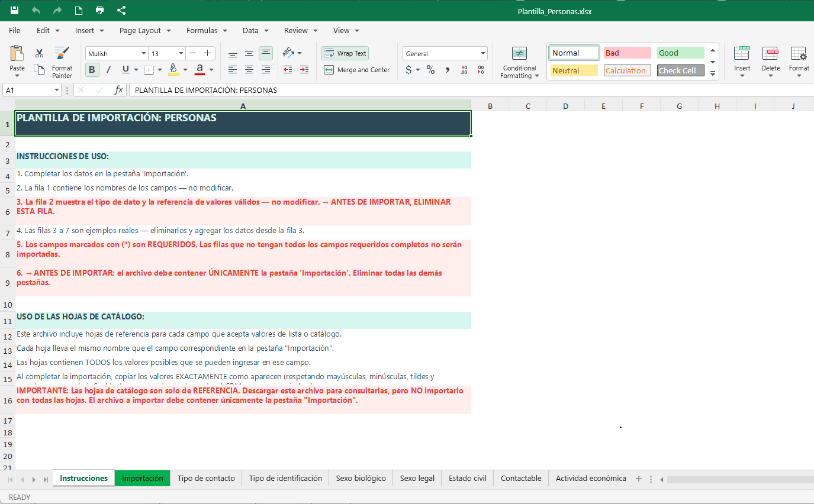Viewport: 814px width, 504px height.
Task: Toggle Merge and Center
Action: point(357,70)
